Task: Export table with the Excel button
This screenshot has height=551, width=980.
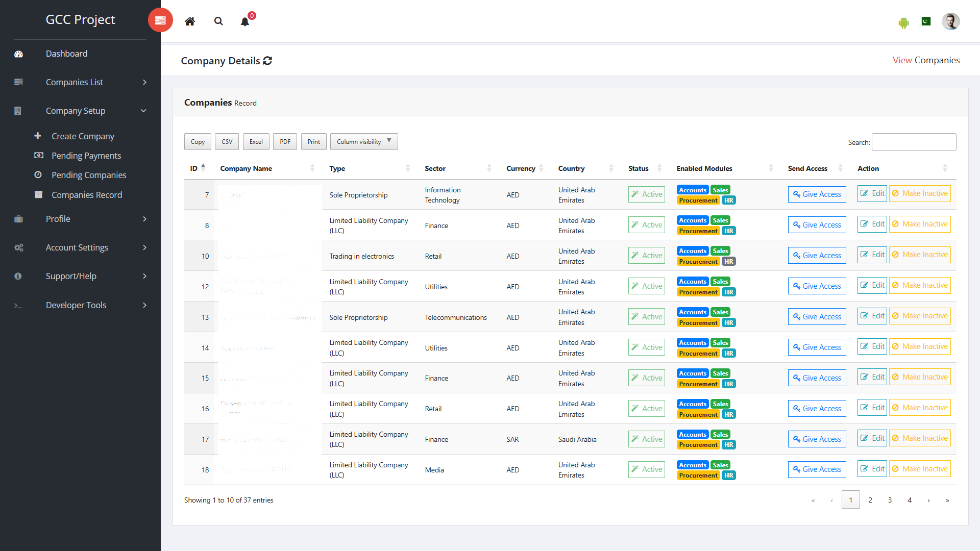Action: [256, 141]
